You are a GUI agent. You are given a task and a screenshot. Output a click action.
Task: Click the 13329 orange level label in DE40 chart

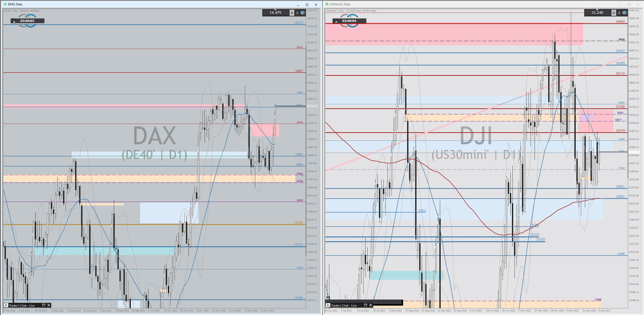click(298, 222)
